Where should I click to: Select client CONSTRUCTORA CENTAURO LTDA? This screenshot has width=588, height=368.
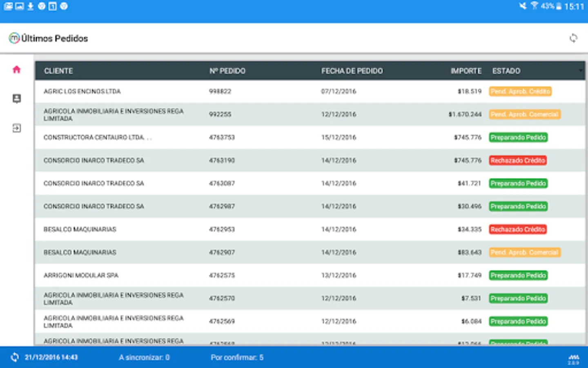coord(97,137)
